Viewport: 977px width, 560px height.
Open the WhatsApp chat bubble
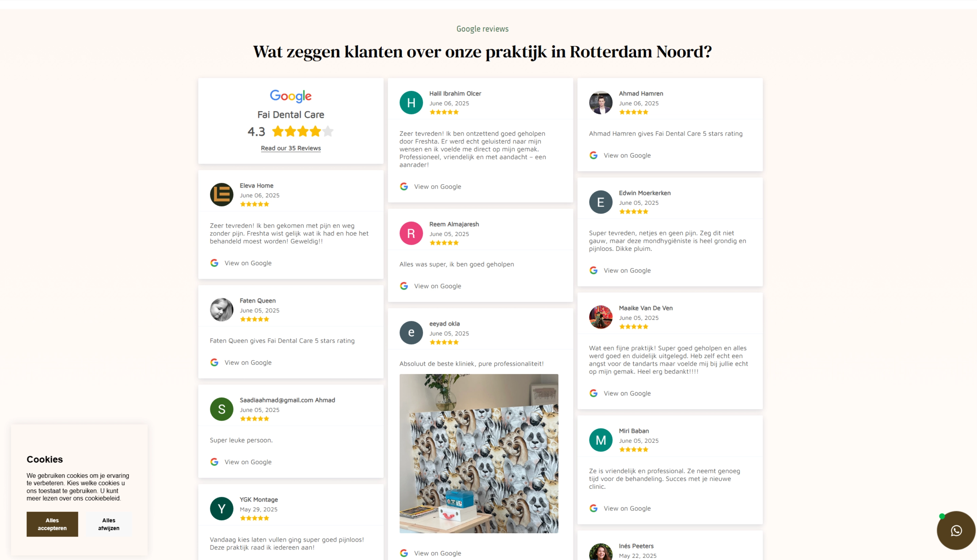pyautogui.click(x=956, y=530)
